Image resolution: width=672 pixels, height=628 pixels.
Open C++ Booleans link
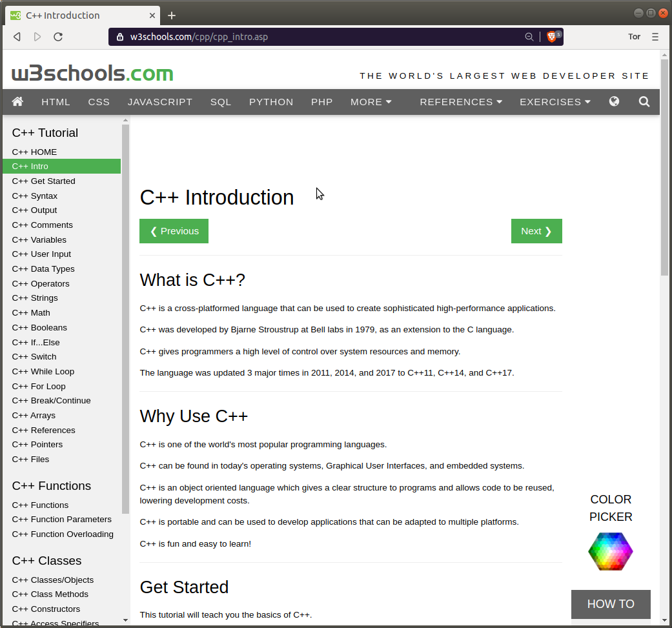(39, 328)
